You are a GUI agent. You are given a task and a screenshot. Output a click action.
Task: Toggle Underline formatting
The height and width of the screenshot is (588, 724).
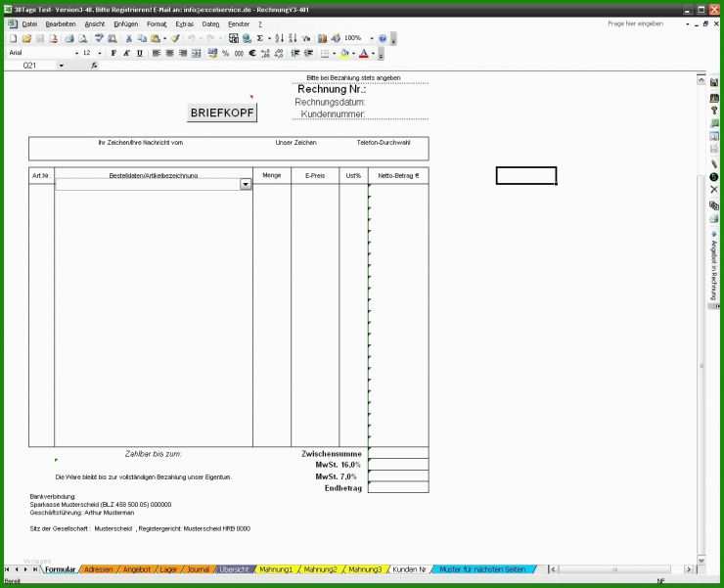(x=139, y=53)
